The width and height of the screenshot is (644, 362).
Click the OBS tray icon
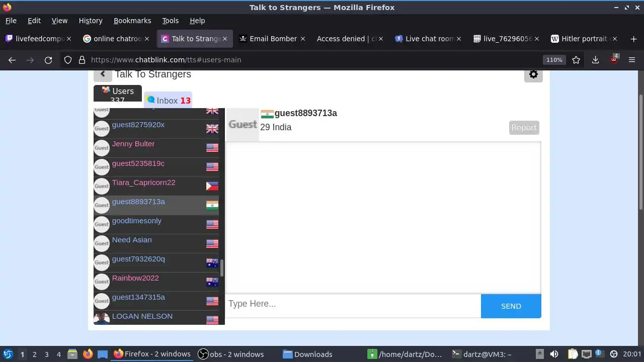click(x=613, y=354)
